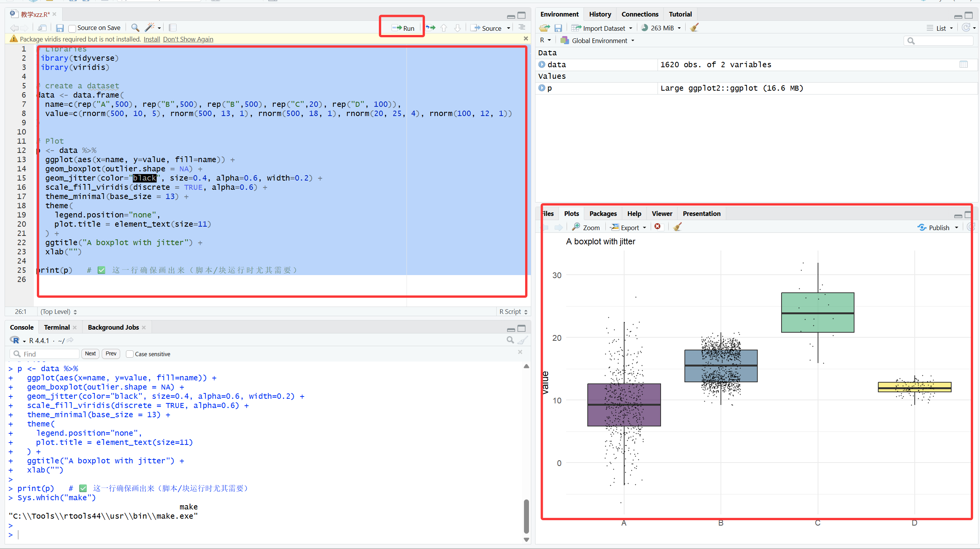Expand the data object blue arrow in Environment
980x549 pixels.
click(x=542, y=65)
